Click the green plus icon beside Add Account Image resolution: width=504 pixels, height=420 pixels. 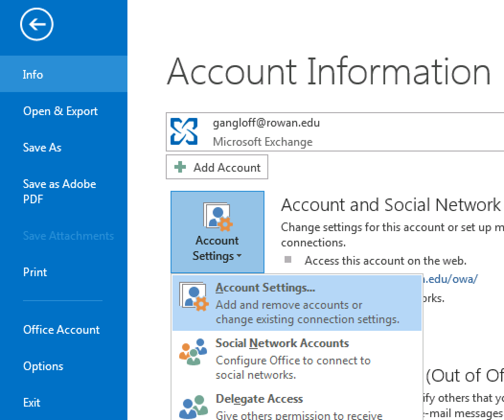coord(180,167)
